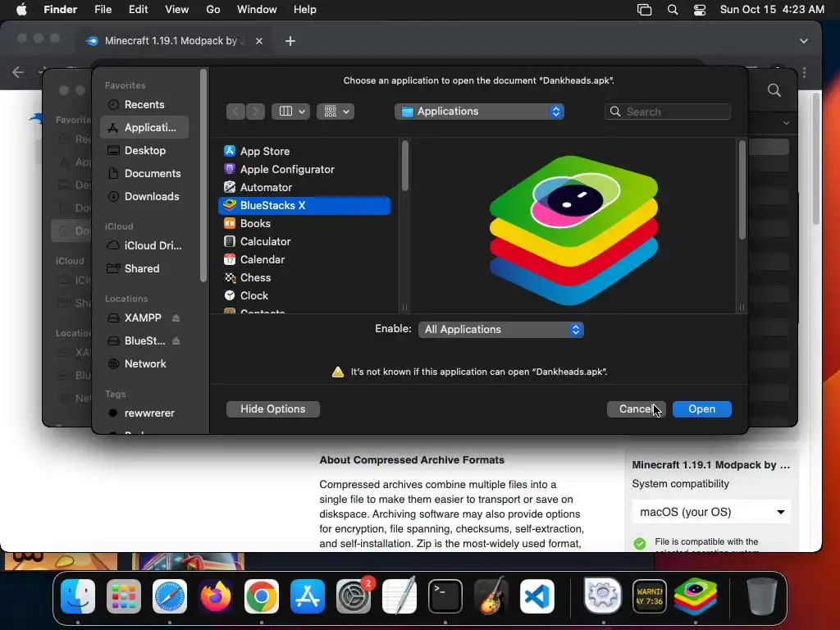This screenshot has height=630, width=840.
Task: Select Calendar in application list
Action: (304, 260)
